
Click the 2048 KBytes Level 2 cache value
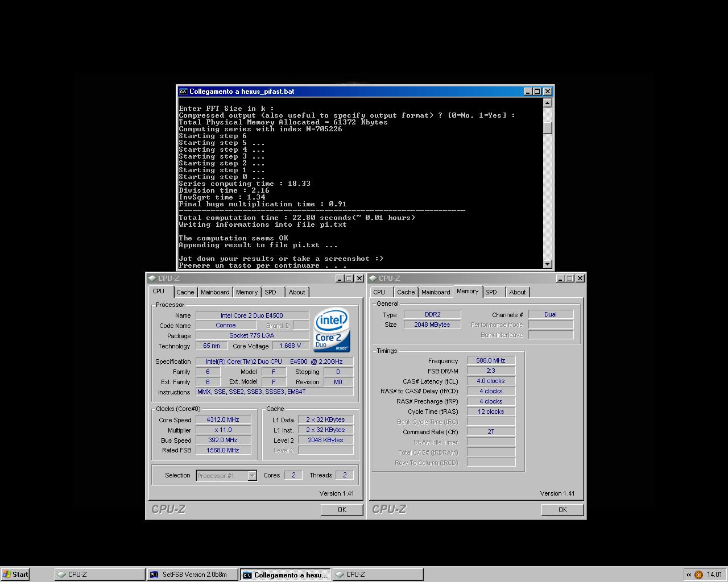click(x=325, y=440)
